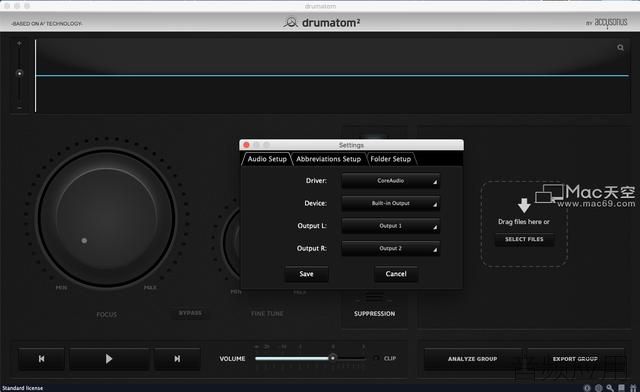Image resolution: width=640 pixels, height=392 pixels.
Task: Click the VOLUME slider handle
Action: point(333,358)
